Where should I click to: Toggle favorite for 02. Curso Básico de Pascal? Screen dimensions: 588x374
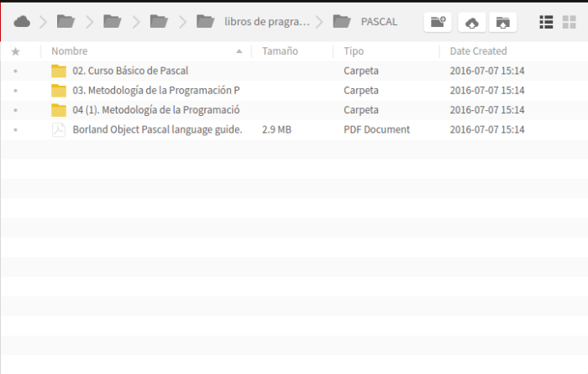(x=15, y=71)
